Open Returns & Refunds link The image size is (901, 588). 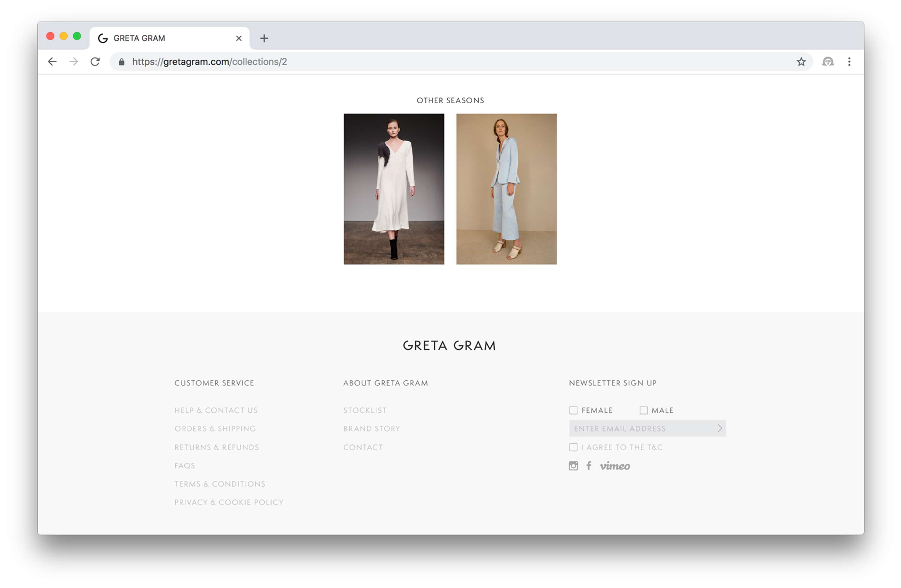click(217, 447)
